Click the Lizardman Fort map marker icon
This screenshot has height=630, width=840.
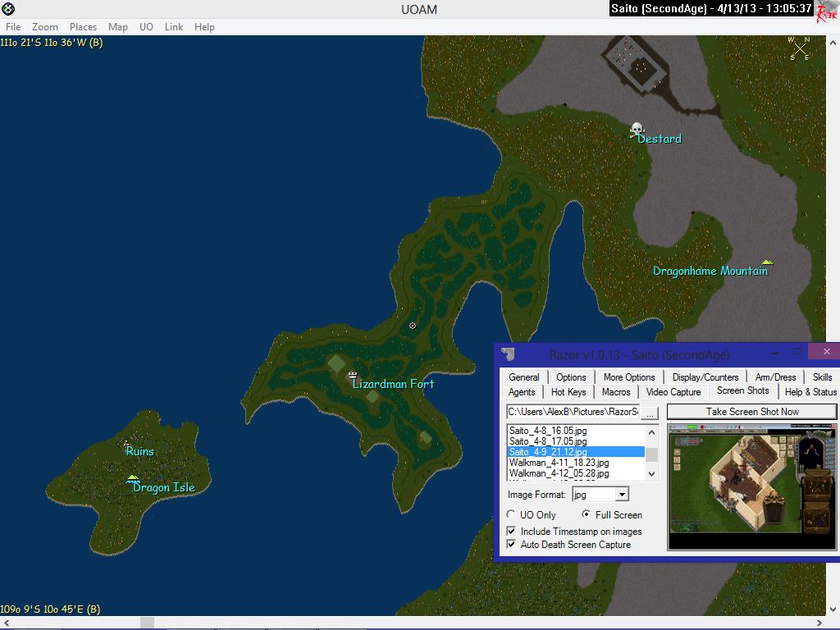click(353, 375)
